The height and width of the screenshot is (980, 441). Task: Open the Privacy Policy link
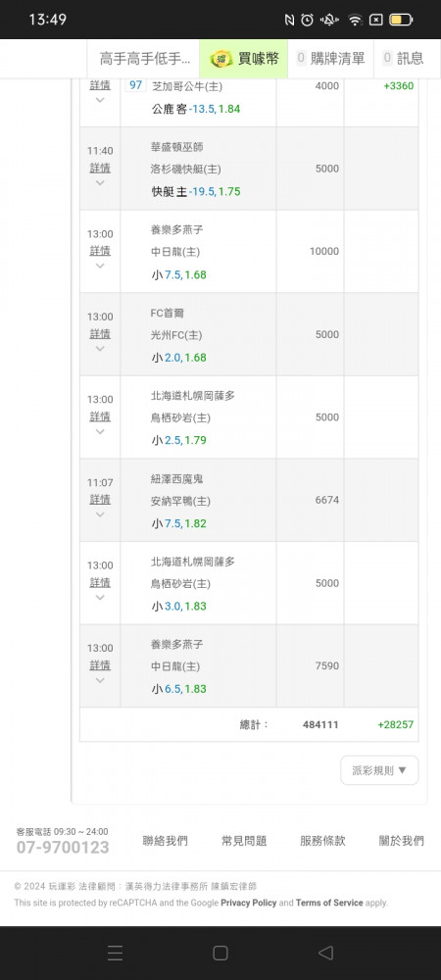(x=249, y=903)
